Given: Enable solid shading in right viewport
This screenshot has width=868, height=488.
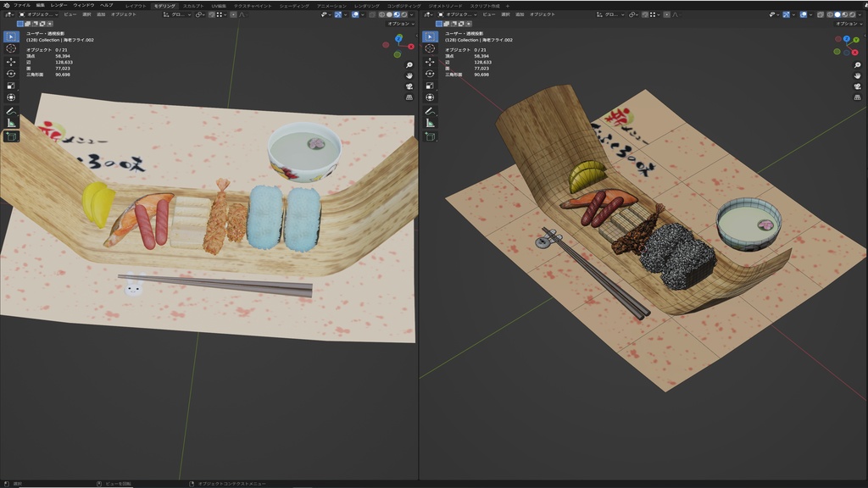Looking at the screenshot, I should point(837,14).
